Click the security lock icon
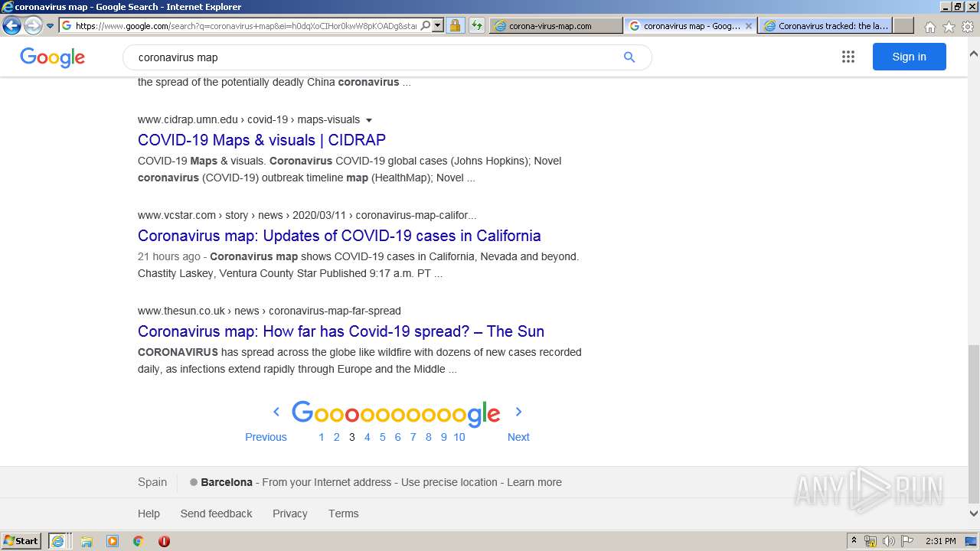Viewport: 980px width, 551px height. point(455,25)
